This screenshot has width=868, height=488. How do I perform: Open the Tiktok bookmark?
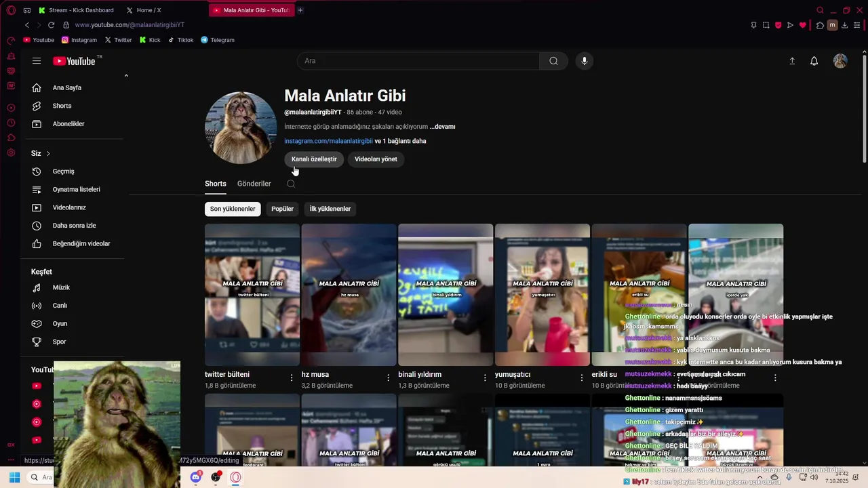[x=180, y=40]
